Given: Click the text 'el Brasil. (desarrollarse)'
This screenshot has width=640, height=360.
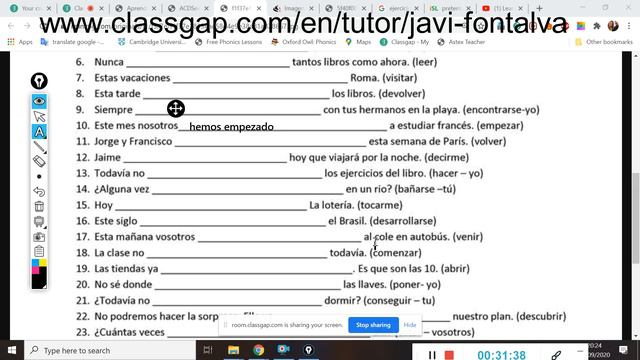Looking at the screenshot, I should click(382, 221).
